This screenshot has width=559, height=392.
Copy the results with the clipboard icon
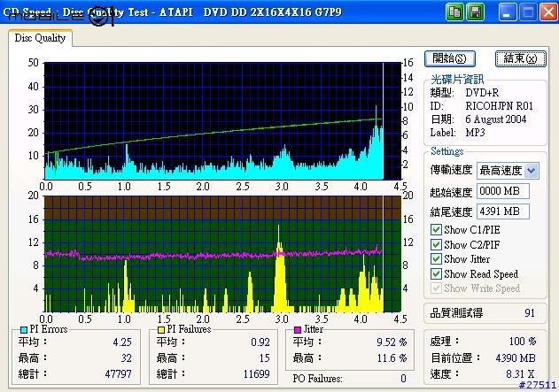click(454, 12)
